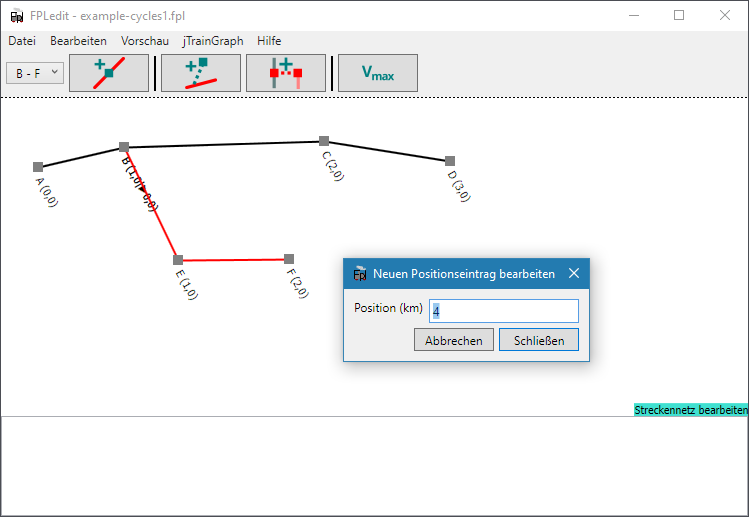The image size is (749, 517).
Task: Select station node E on the network
Action: pos(178,260)
